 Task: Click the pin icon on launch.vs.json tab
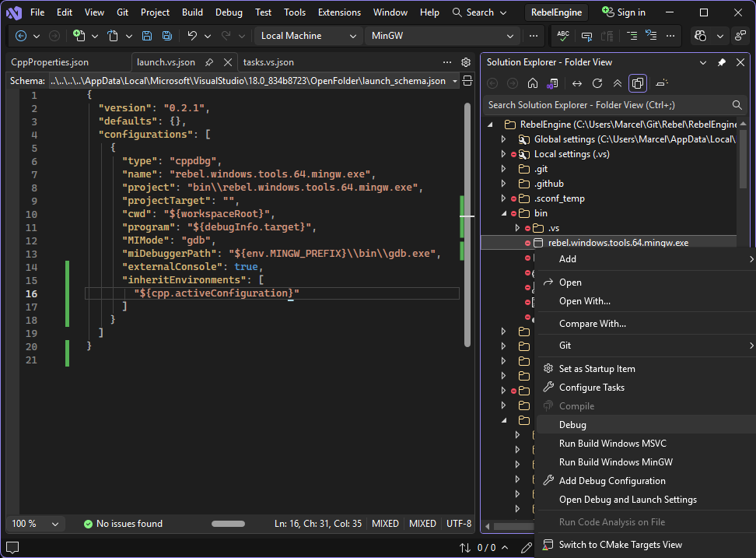(208, 62)
